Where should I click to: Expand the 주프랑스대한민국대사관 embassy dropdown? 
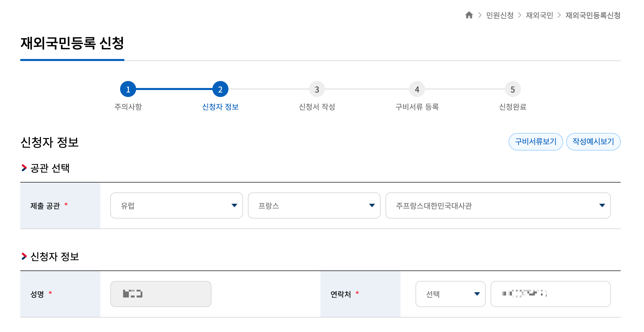click(498, 205)
